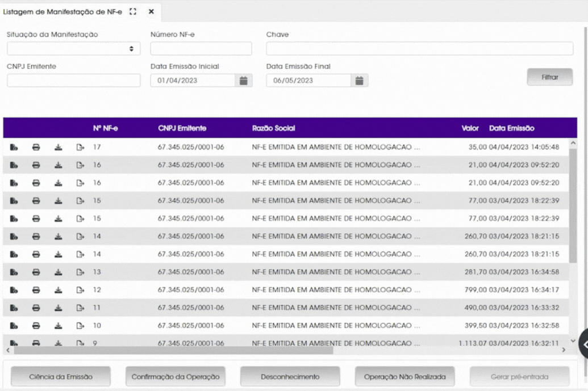588x391 pixels.
Task: Click the CNPJ in NF-e 12 row
Action: pyautogui.click(x=191, y=290)
